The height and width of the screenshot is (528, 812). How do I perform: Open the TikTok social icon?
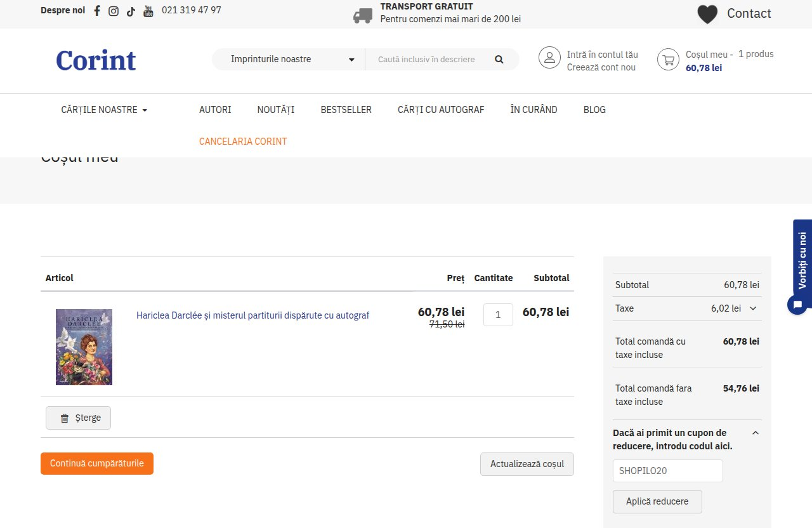131,11
